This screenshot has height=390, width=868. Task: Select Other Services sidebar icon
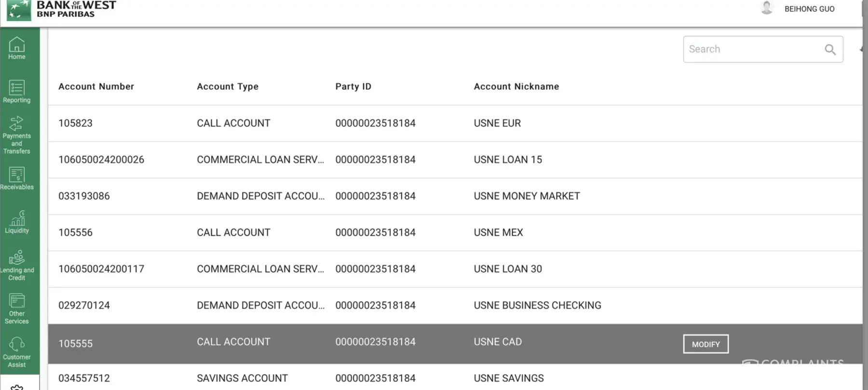17,301
